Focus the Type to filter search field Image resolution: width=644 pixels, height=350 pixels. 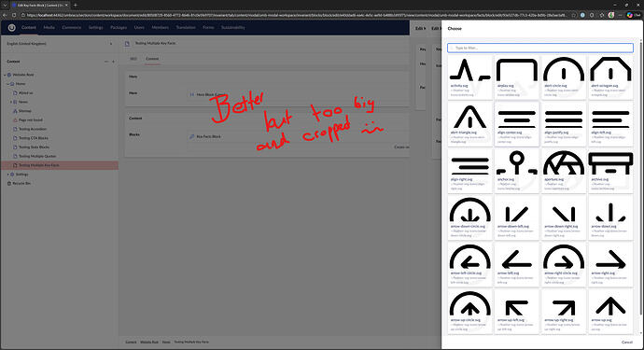tap(540, 48)
